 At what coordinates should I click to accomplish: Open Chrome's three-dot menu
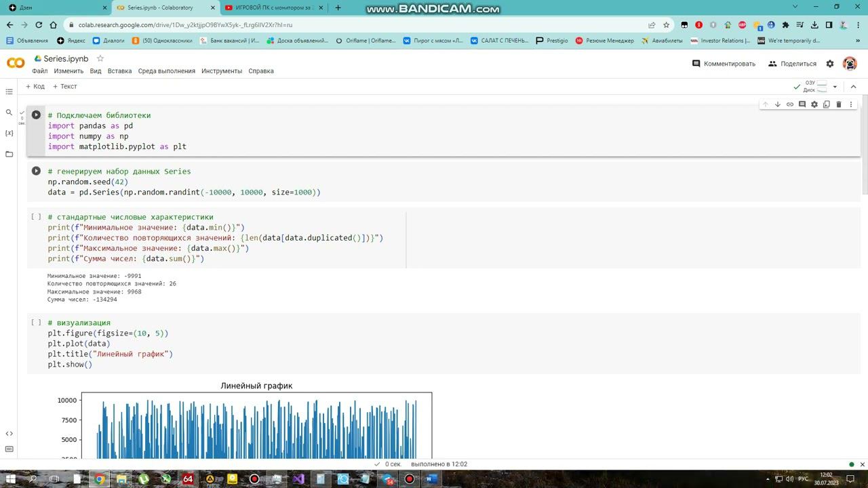[856, 25]
